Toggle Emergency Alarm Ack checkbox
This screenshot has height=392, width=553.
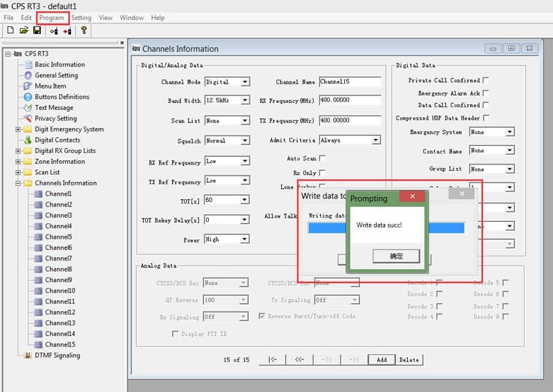click(x=486, y=93)
